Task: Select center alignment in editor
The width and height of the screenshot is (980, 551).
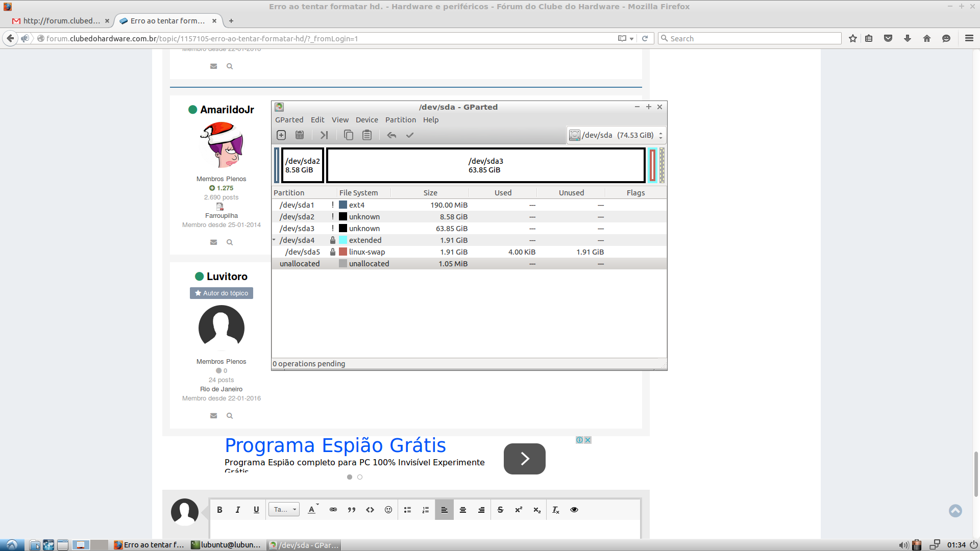Action: (x=463, y=510)
